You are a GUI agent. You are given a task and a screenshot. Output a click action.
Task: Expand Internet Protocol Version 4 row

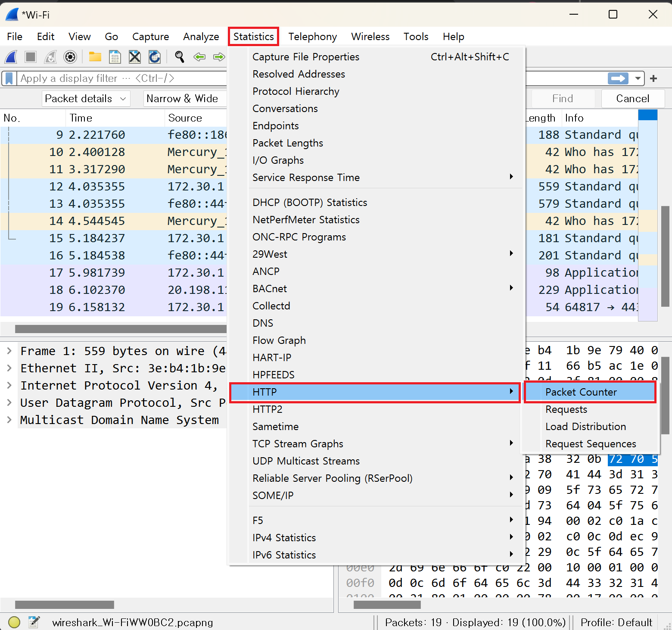(x=9, y=386)
